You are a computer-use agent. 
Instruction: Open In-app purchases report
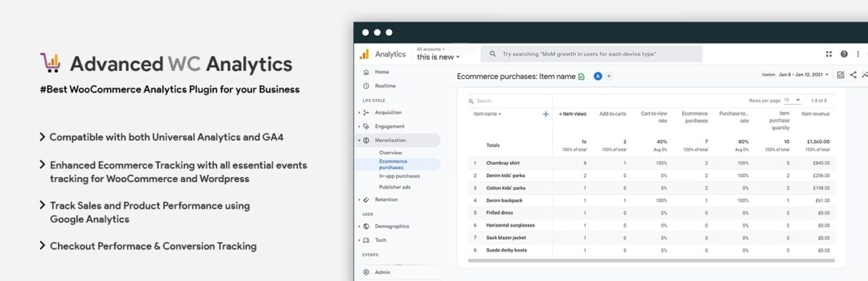[399, 176]
